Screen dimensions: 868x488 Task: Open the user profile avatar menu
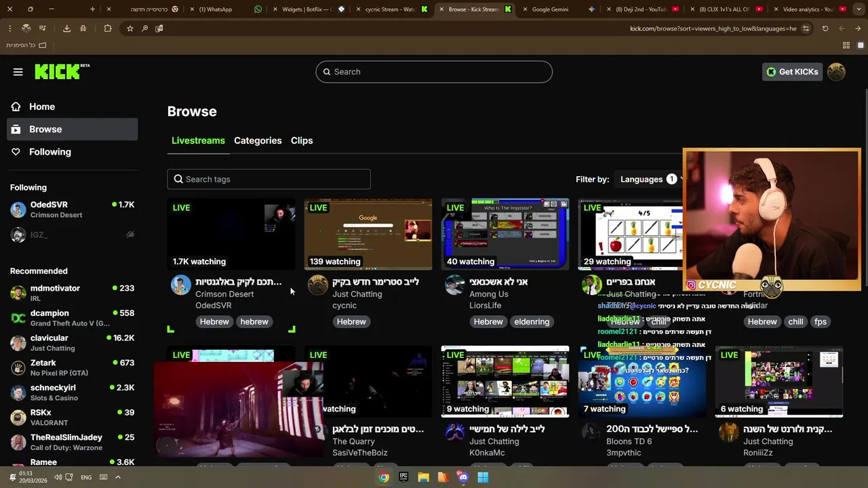(836, 72)
